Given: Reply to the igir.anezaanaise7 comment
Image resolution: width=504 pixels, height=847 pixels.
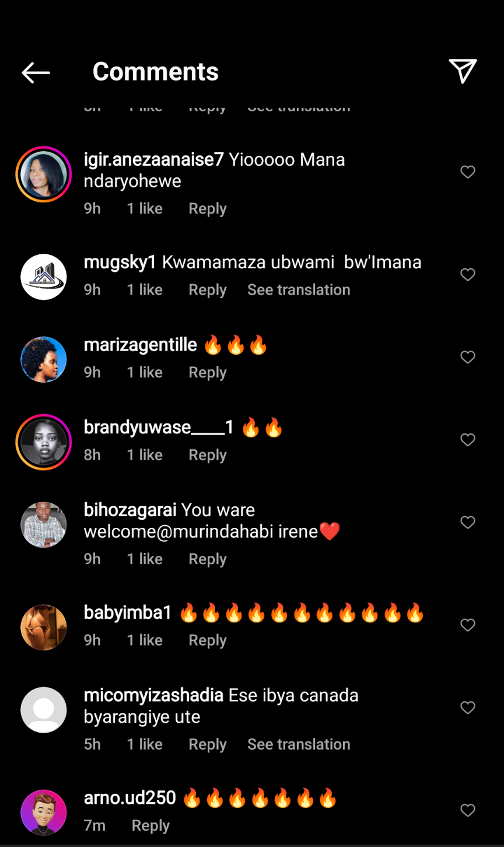Looking at the screenshot, I should pos(208,209).
